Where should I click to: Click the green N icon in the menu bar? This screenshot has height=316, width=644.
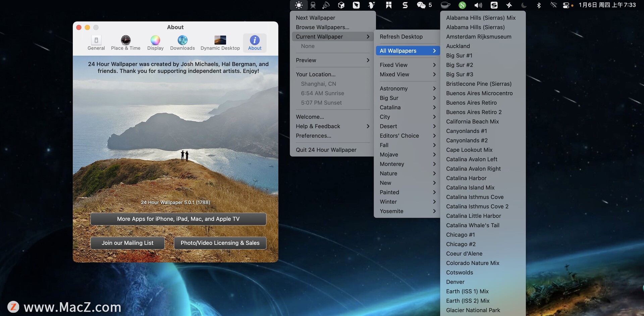[x=462, y=5]
